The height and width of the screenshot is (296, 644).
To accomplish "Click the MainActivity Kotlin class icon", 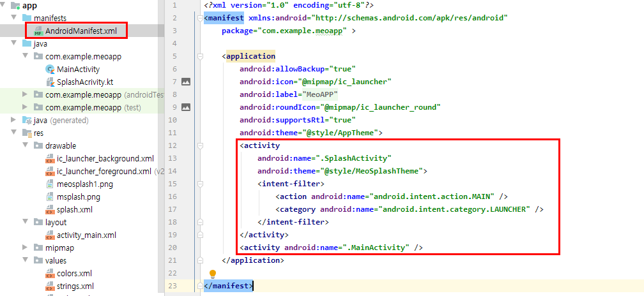I will 50,70.
